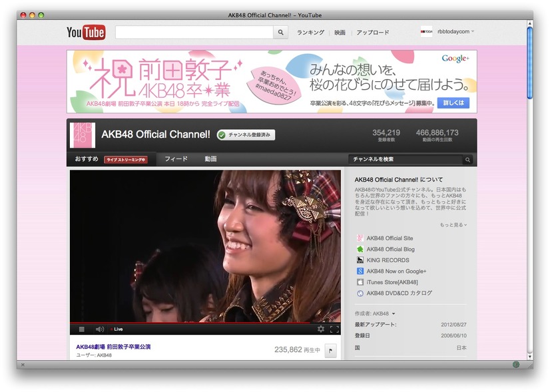The image size is (550, 392).
Task: Click the YouTube logo
Action: tap(86, 32)
